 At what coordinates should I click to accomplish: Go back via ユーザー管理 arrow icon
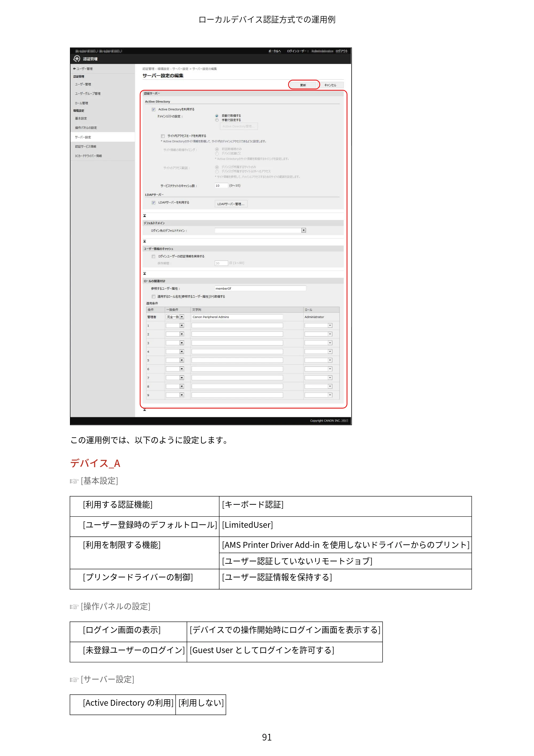pyautogui.click(x=74, y=68)
